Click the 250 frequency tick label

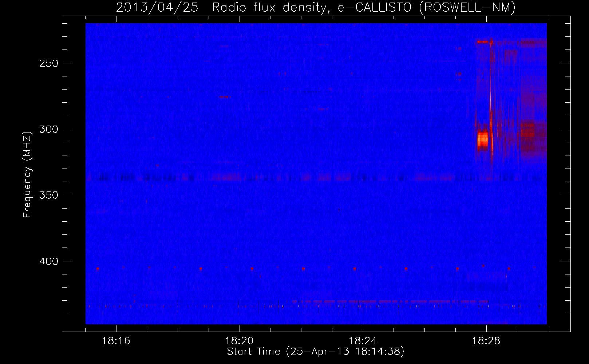coord(49,63)
